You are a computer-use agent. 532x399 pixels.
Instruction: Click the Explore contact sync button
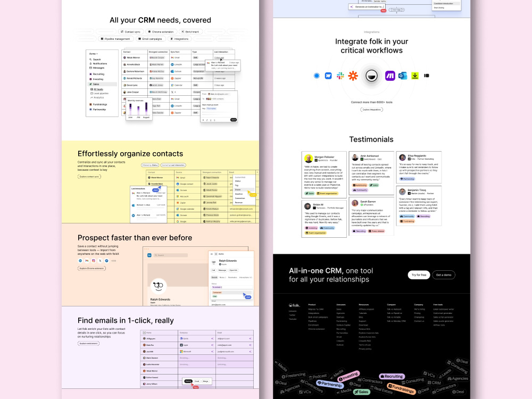pos(89,177)
